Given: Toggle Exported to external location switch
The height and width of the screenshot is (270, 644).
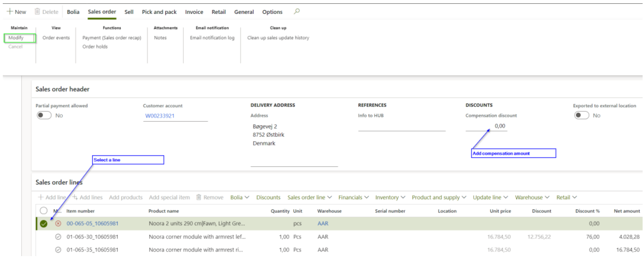Looking at the screenshot, I should 581,115.
